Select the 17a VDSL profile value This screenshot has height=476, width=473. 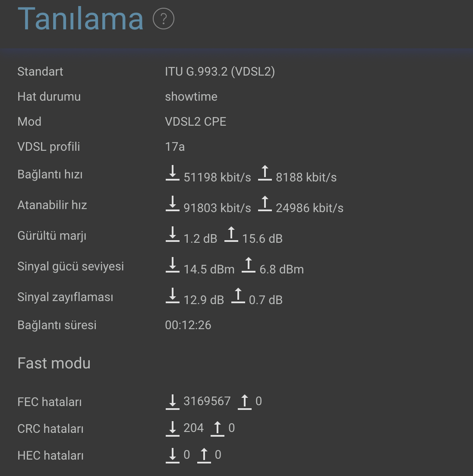pos(175,146)
